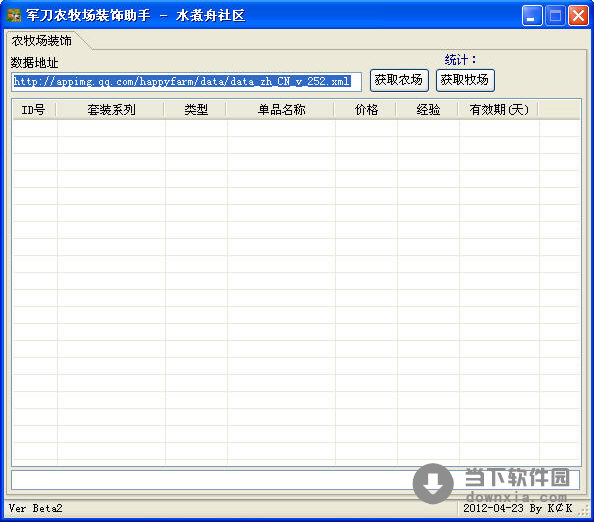Click the 数据地址 label
The image size is (594, 522).
[34, 63]
